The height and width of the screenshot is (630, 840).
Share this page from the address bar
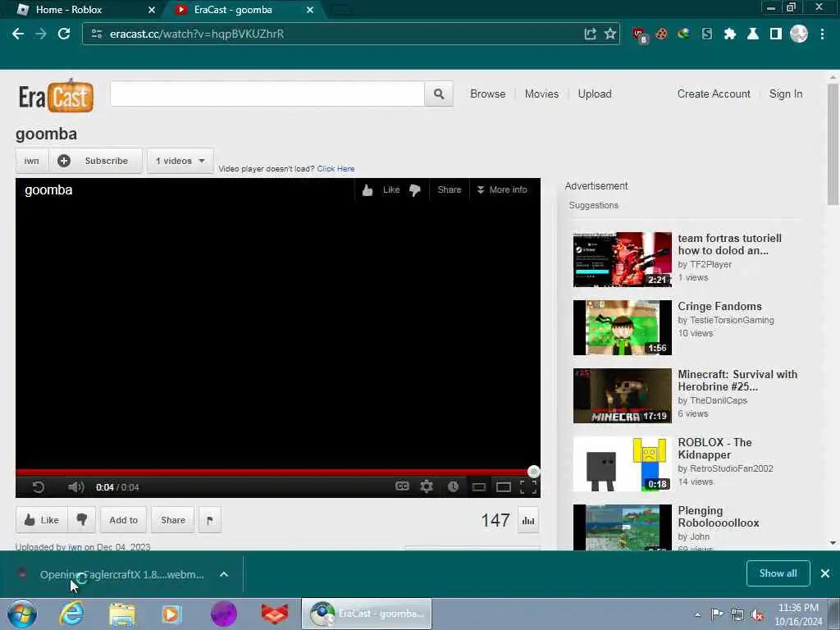click(x=590, y=34)
